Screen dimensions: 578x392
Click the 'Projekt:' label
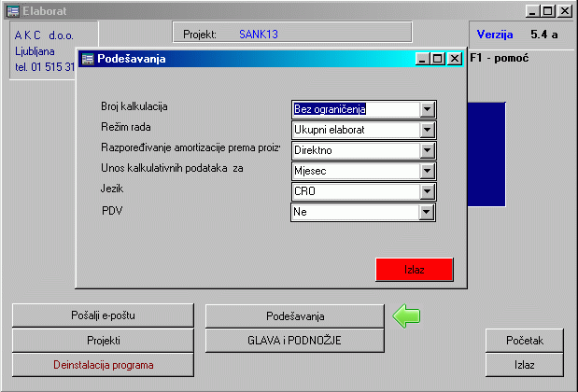tap(200, 35)
